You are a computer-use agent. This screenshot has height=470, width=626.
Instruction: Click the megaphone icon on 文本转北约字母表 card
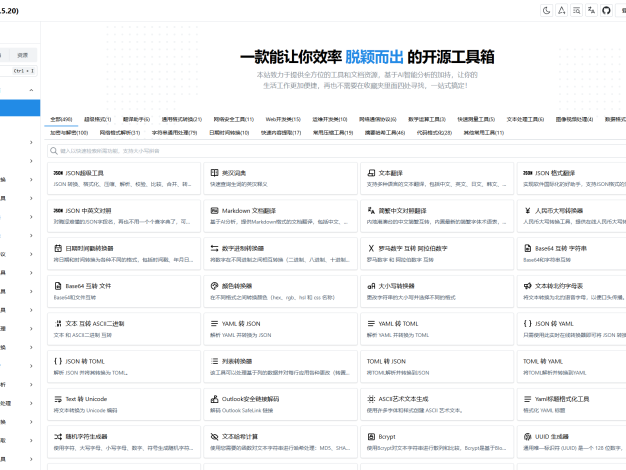(527, 286)
